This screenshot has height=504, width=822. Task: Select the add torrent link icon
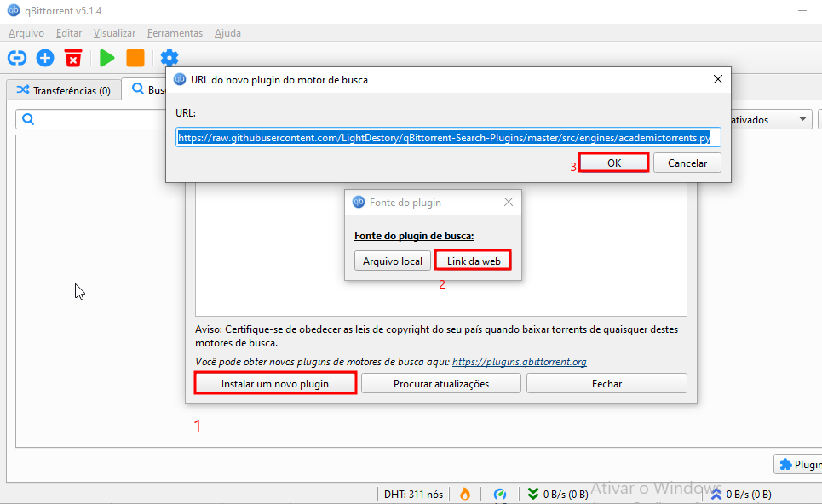click(16, 58)
